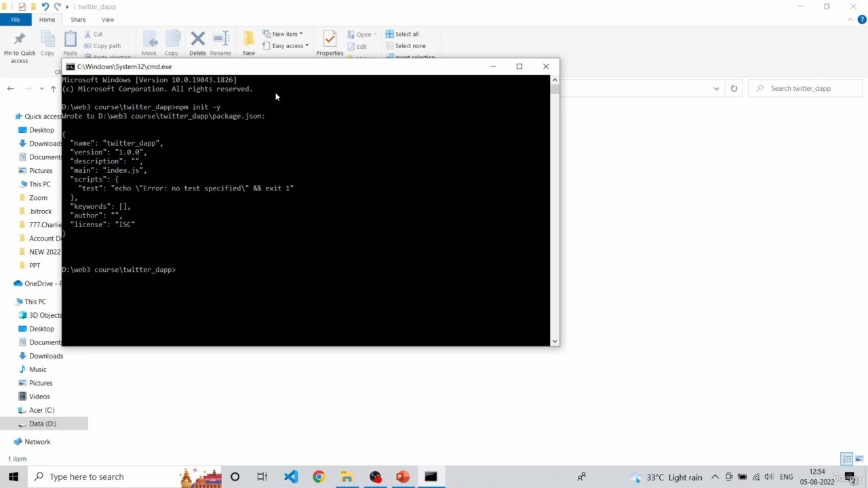The width and height of the screenshot is (868, 488).
Task: Show hidden system tray icons
Action: tap(715, 477)
